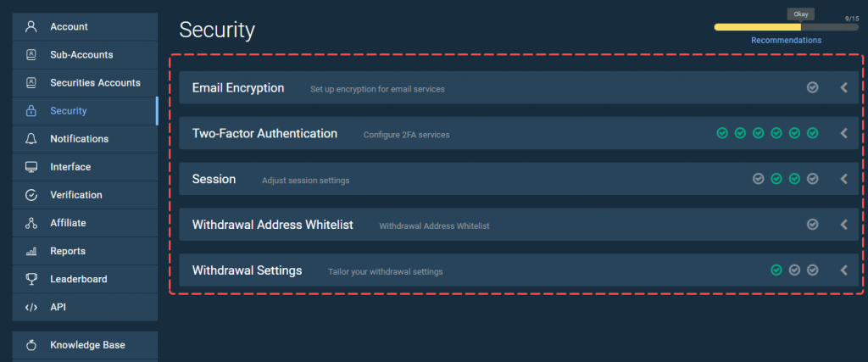
Task: Click 'Tailor your withdrawal settings' description
Action: 386,272
